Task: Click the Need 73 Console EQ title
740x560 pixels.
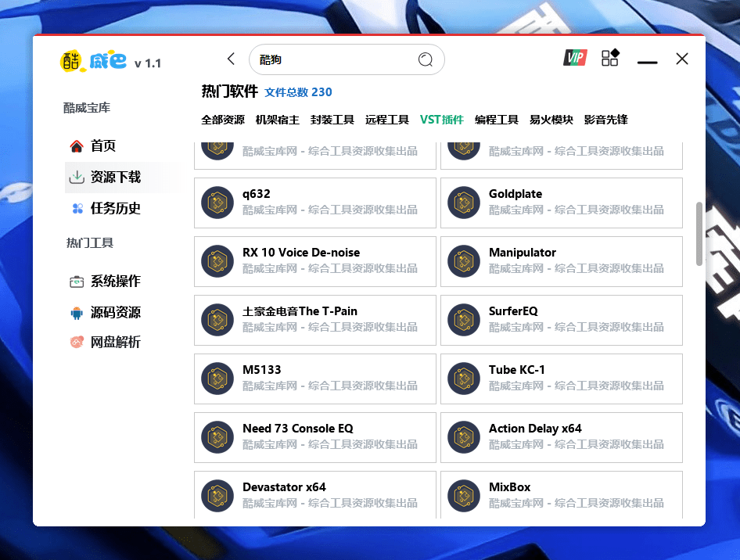Action: pyautogui.click(x=298, y=429)
